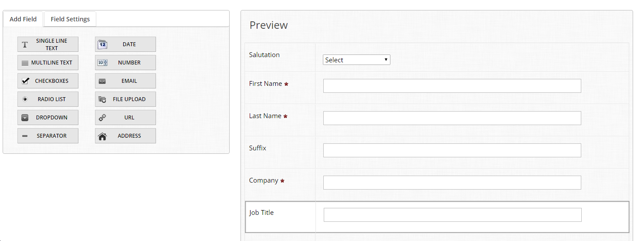
Task: Add a URL field
Action: coord(125,118)
